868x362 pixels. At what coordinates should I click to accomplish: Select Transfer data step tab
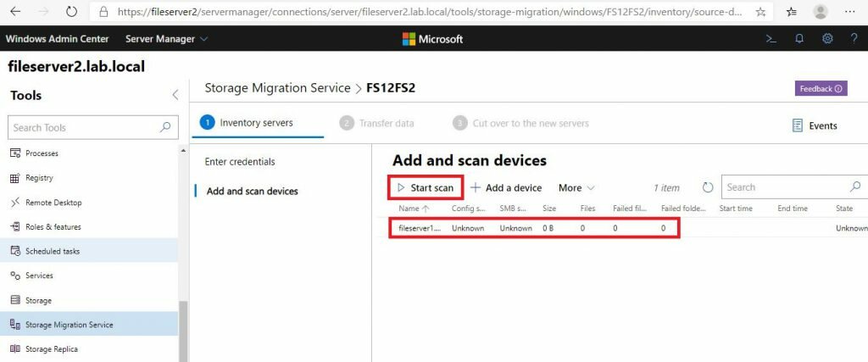(377, 124)
